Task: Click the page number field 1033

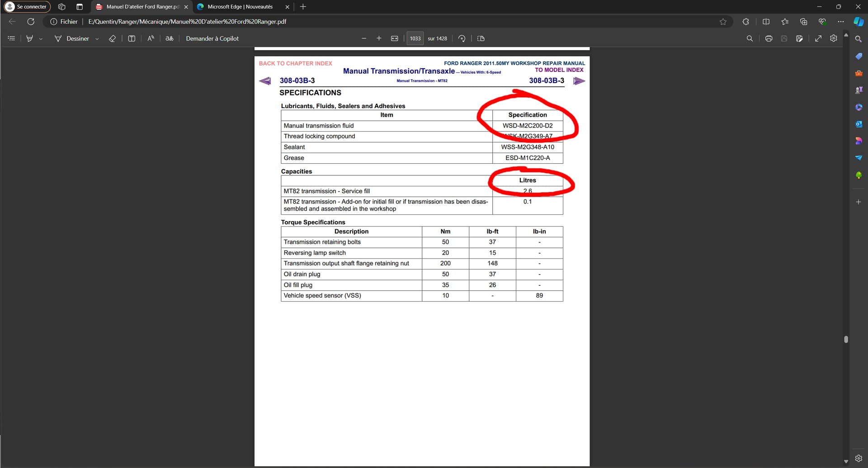Action: [x=415, y=38]
